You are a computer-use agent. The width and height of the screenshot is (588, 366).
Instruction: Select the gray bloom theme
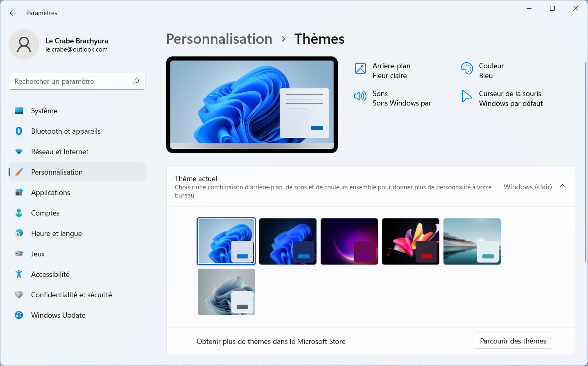coord(226,292)
